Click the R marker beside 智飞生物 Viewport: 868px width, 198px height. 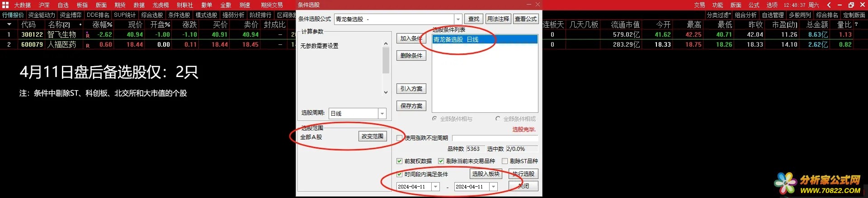(x=88, y=35)
